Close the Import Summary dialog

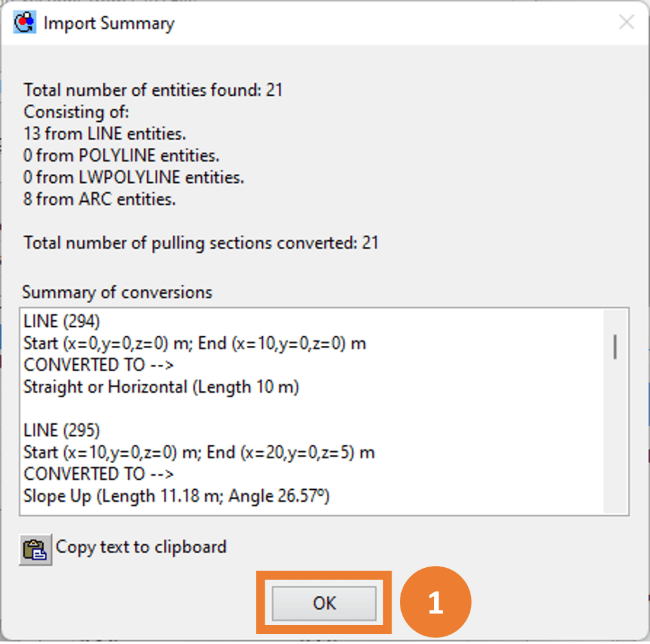coord(626,22)
